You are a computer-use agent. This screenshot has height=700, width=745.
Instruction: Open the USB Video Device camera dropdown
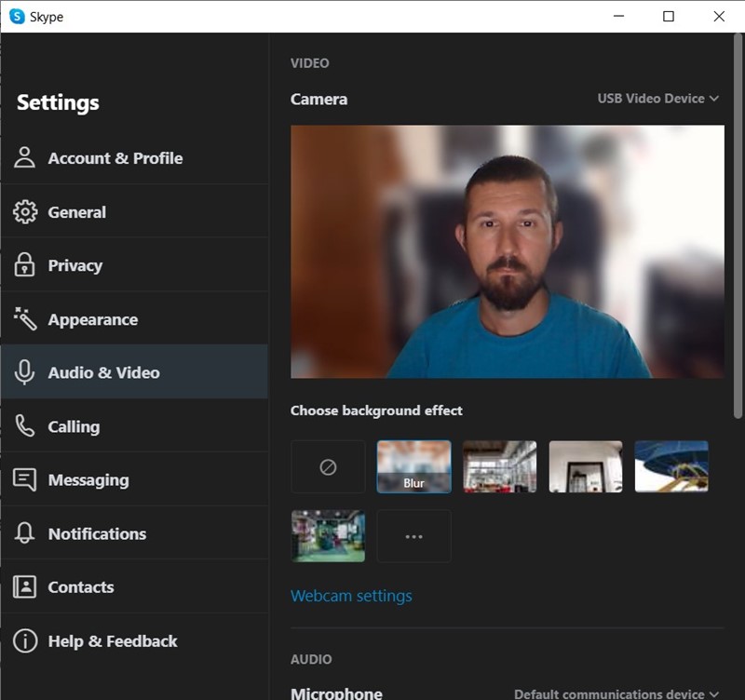tap(657, 99)
